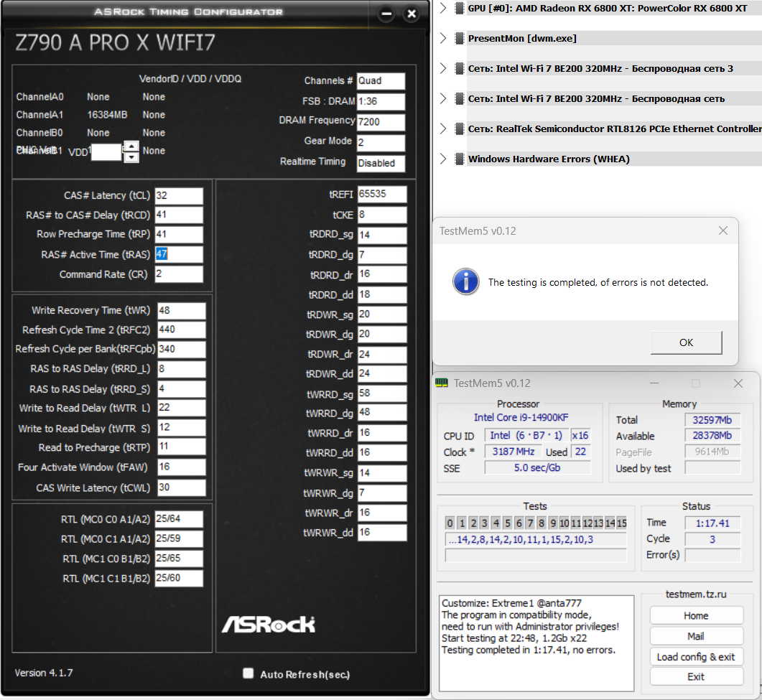This screenshot has height=700, width=762.
Task: Click the DRAM Frequency field showing 7200
Action: click(x=381, y=122)
